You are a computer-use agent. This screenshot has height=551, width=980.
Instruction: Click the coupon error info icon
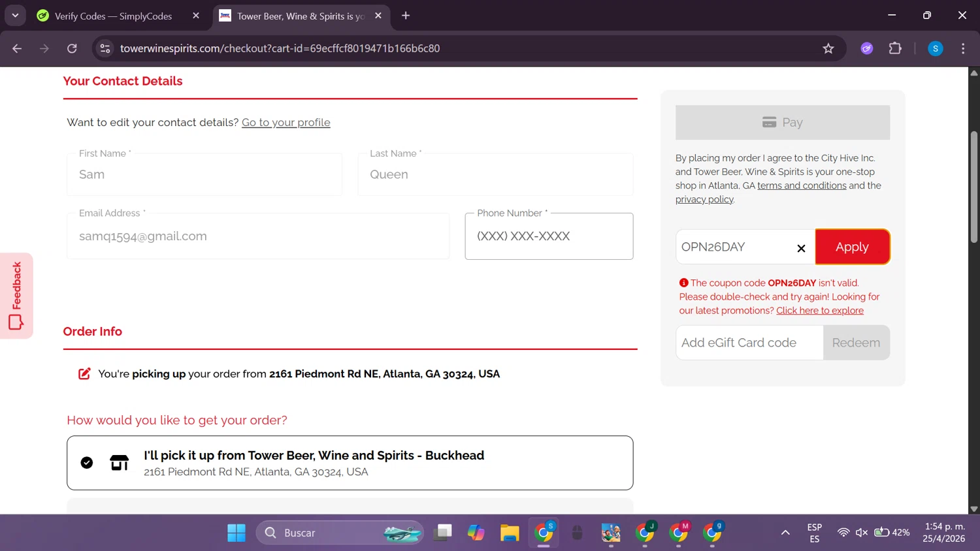[x=684, y=283]
